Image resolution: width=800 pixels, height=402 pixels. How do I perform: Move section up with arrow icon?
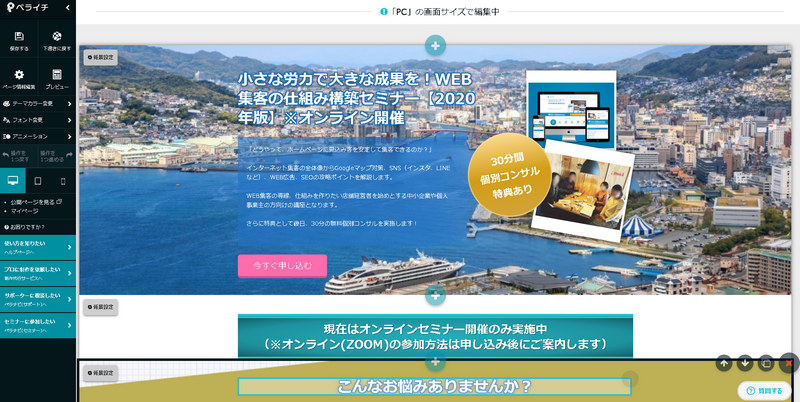pyautogui.click(x=723, y=363)
